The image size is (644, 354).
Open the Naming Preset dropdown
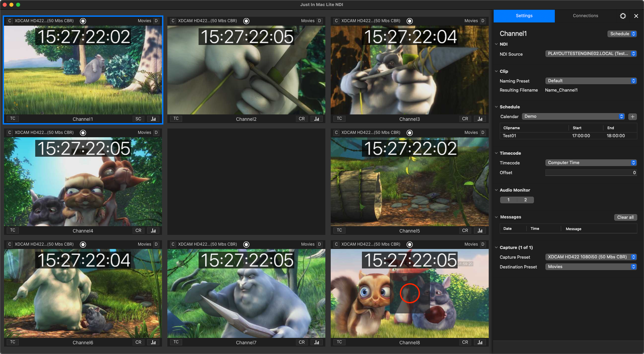[x=591, y=81]
